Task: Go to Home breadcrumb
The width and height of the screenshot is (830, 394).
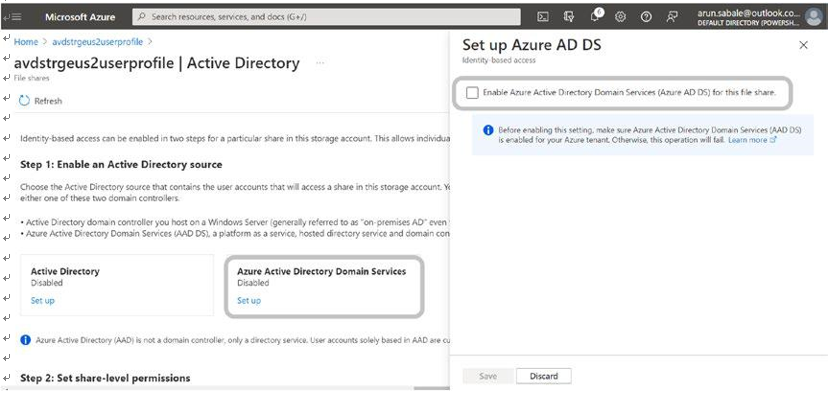Action: coord(26,41)
